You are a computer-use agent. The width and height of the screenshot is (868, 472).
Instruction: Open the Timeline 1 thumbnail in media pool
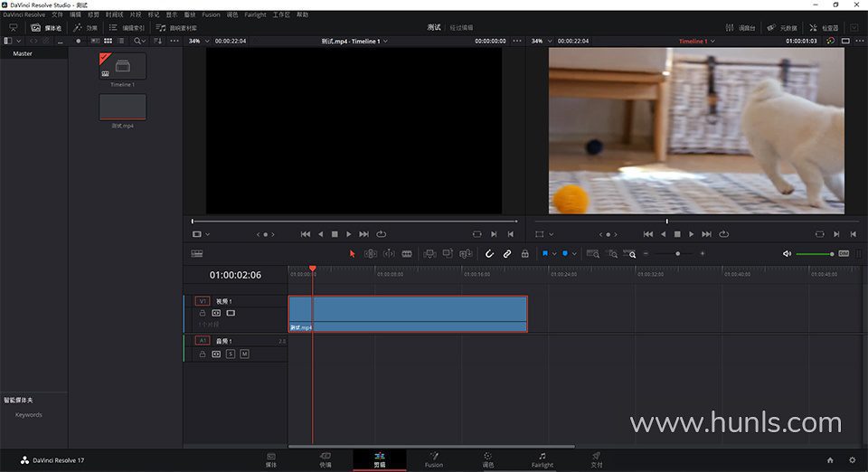(x=122, y=66)
